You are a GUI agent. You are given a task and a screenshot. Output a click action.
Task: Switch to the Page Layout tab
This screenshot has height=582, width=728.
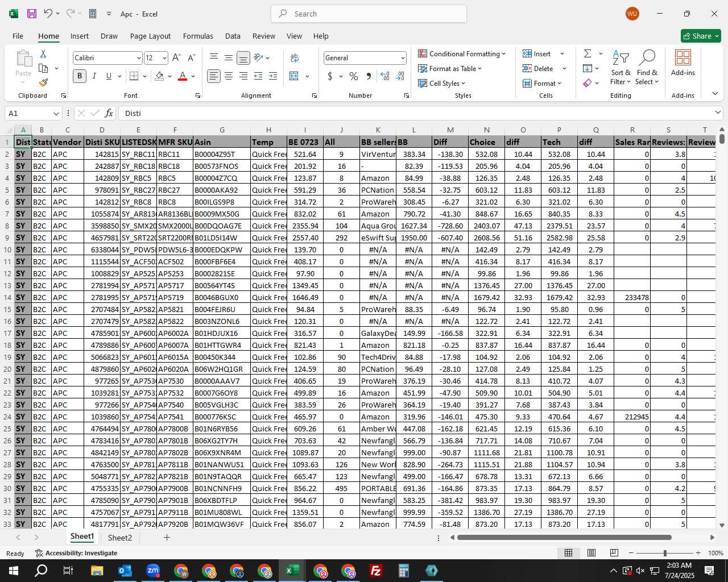point(150,36)
